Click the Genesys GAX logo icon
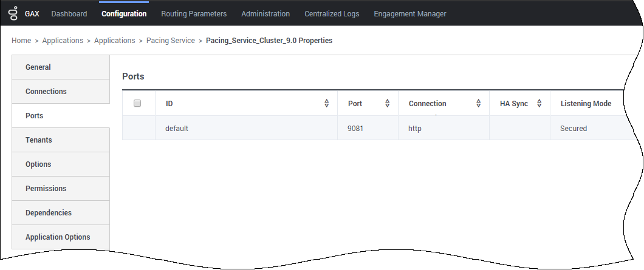The image size is (644, 270). (13, 13)
